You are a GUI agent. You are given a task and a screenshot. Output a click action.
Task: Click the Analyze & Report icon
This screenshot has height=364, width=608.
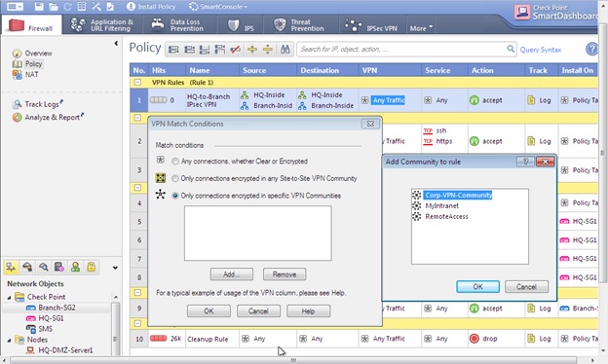[x=18, y=117]
